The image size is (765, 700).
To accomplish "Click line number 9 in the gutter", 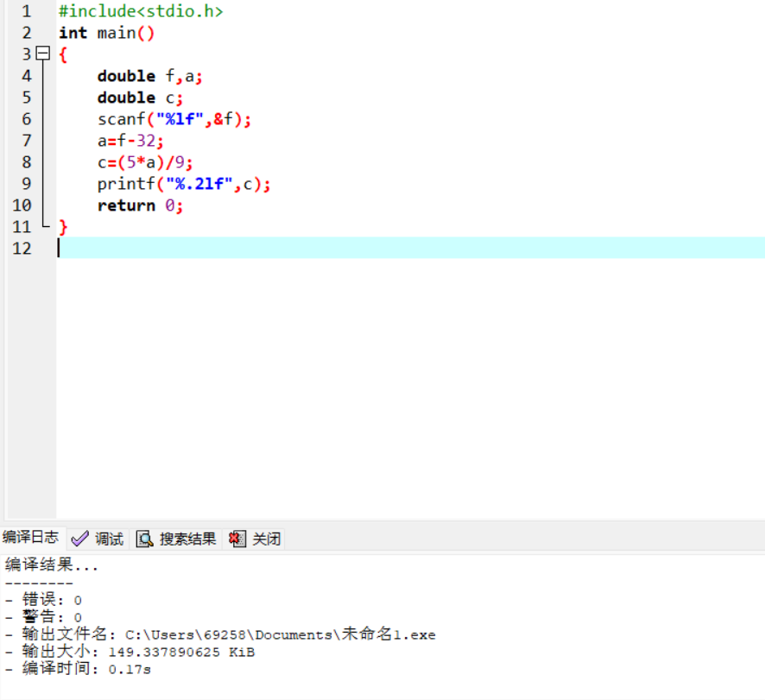I will (27, 184).
